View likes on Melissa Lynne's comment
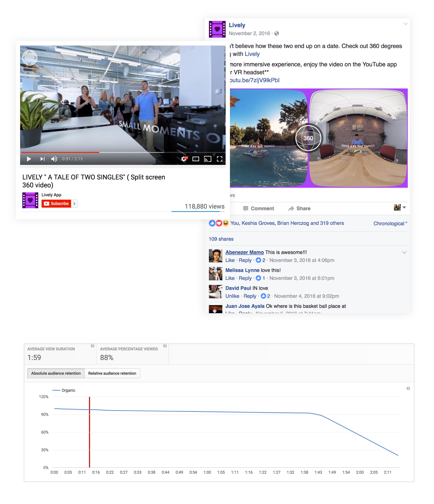Viewport: 434px width, 504px height. click(x=260, y=278)
